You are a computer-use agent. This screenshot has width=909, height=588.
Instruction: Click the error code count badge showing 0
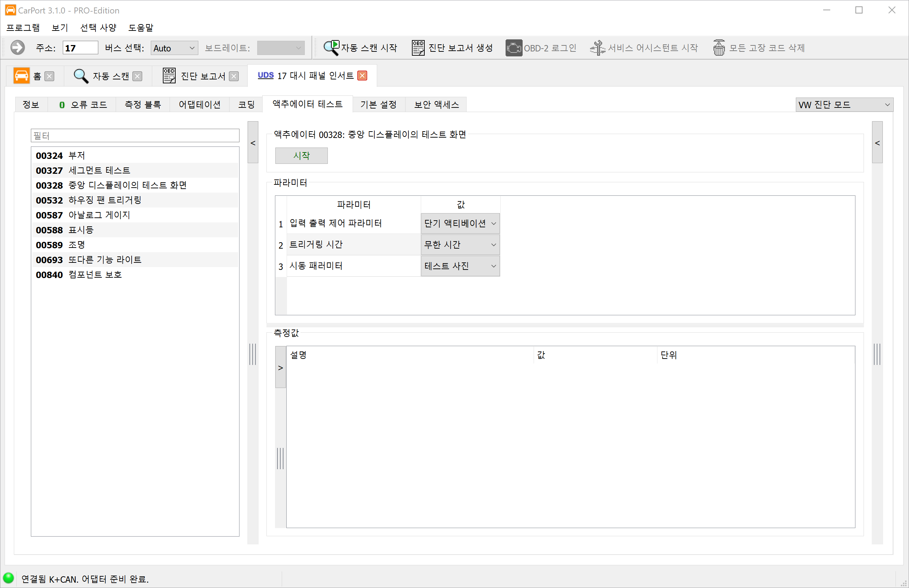tap(61, 104)
